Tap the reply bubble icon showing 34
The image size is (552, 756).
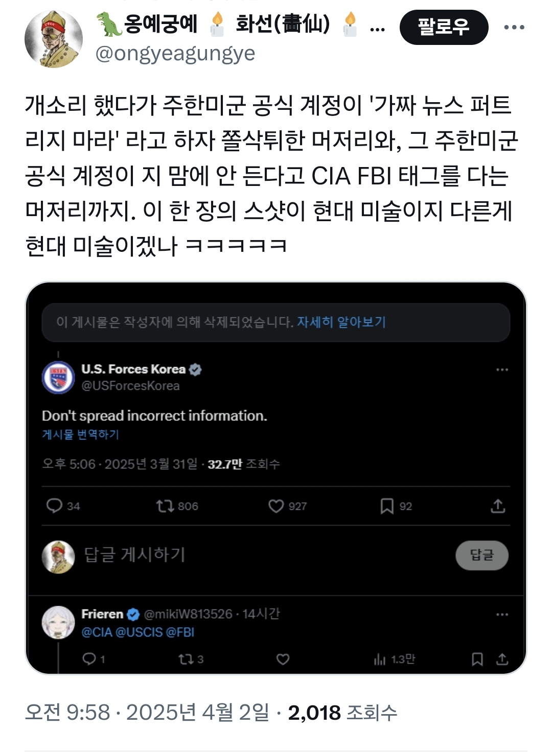click(54, 506)
